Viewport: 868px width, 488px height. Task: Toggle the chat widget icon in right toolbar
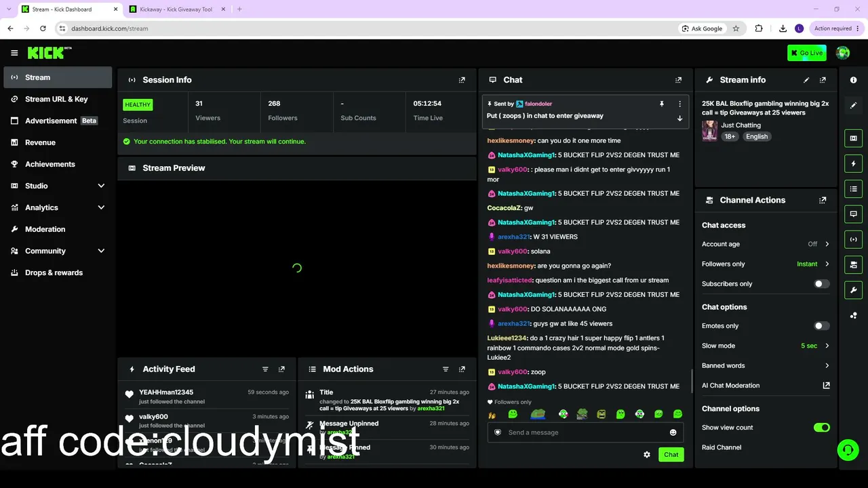pyautogui.click(x=853, y=213)
